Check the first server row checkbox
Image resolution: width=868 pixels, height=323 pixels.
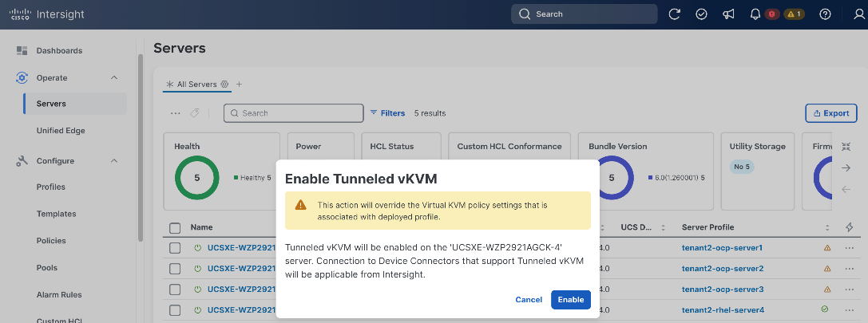(175, 248)
